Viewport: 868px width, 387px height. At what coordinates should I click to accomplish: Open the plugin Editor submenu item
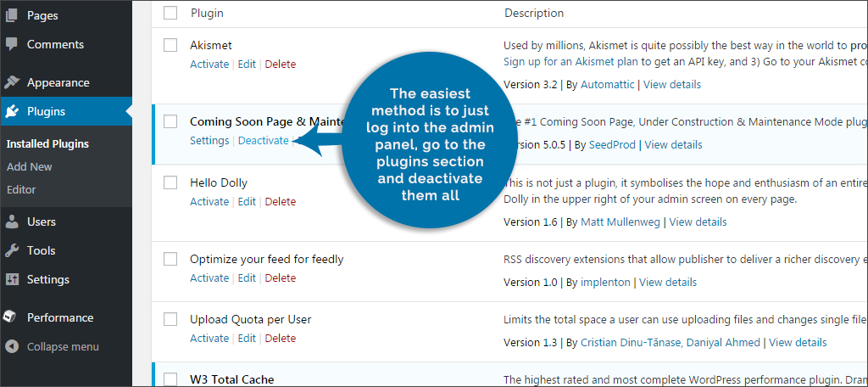pyautogui.click(x=21, y=189)
